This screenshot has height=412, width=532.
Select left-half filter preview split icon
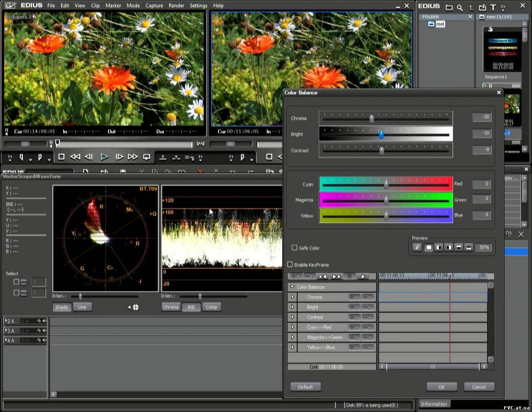pos(448,248)
